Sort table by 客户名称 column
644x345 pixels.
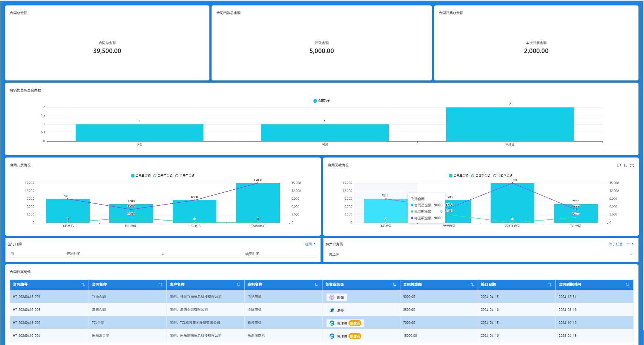tap(238, 285)
